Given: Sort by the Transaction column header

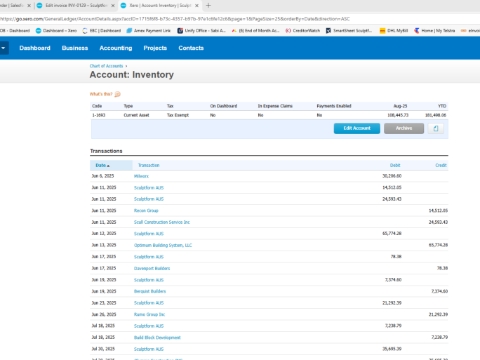Looking at the screenshot, I should tap(149, 165).
